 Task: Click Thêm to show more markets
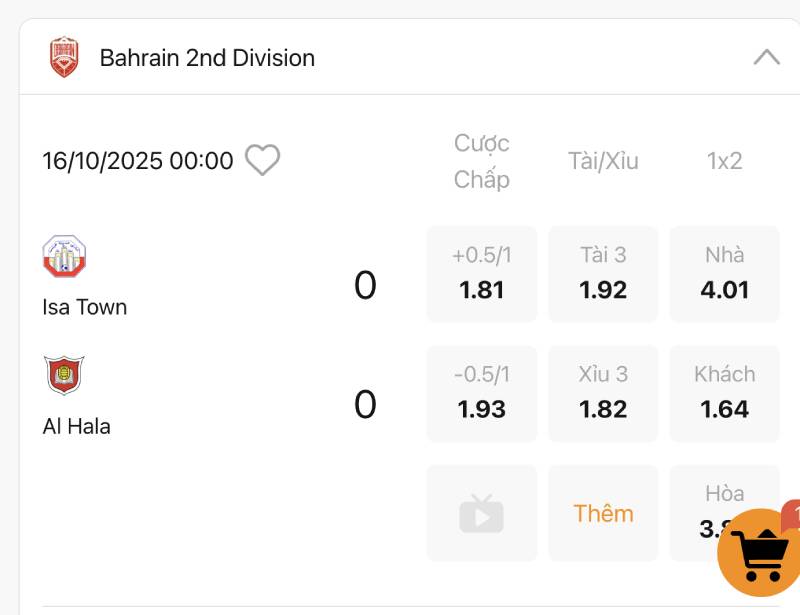point(603,513)
